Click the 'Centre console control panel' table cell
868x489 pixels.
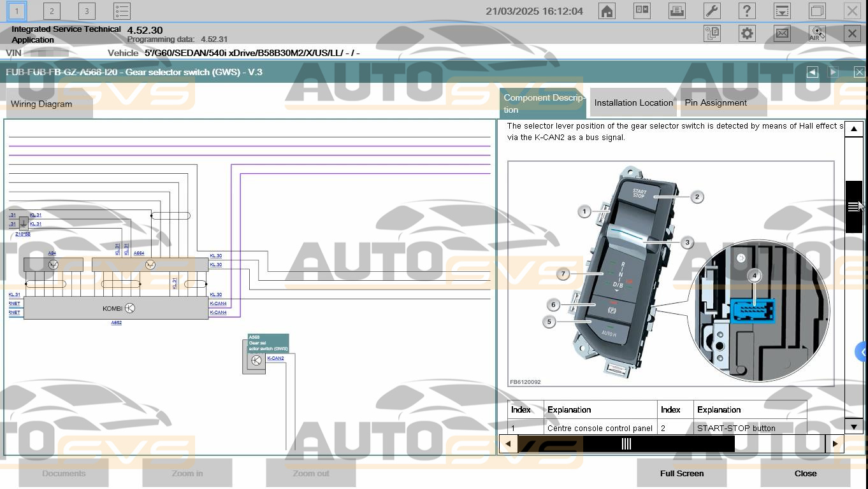pos(600,428)
